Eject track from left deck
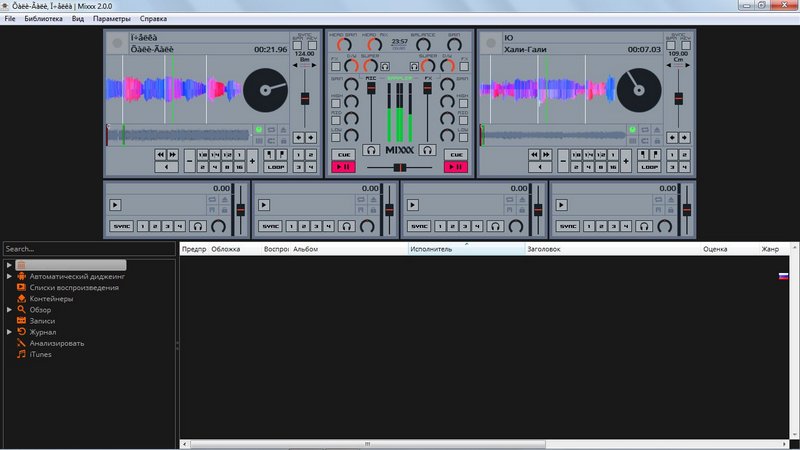 (x=284, y=130)
